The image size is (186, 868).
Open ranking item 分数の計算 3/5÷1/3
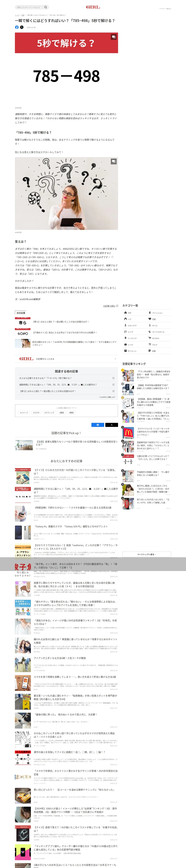coord(154,458)
